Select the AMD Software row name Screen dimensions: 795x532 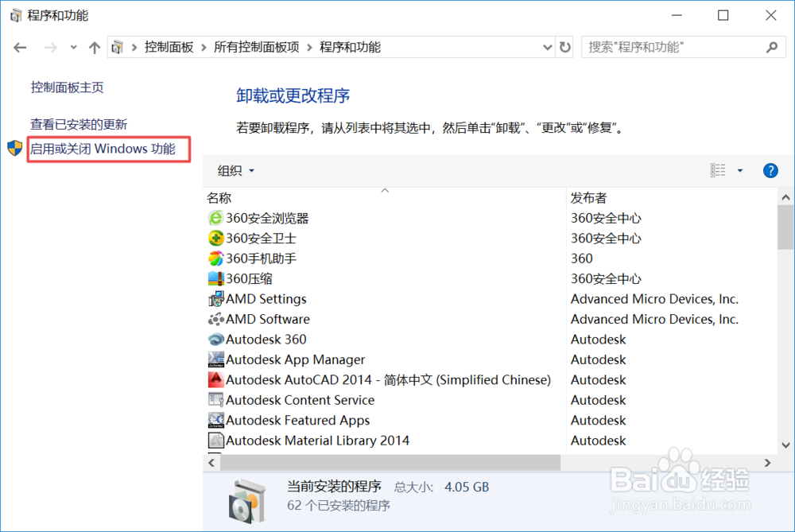point(268,320)
